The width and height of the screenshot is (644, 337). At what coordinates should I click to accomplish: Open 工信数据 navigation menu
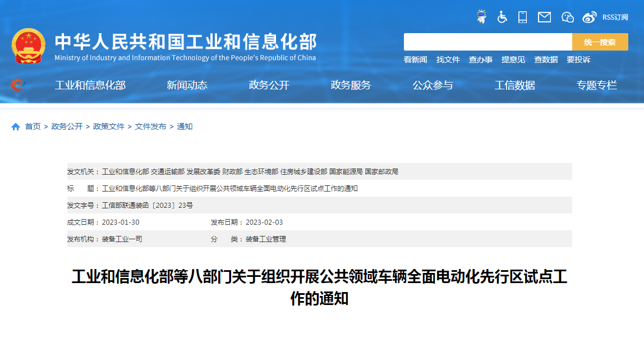click(514, 85)
